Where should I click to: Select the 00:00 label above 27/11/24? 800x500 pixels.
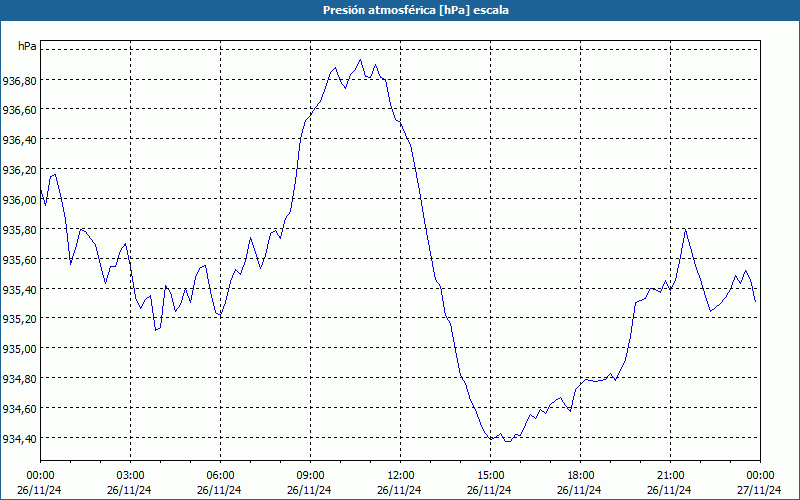coord(761,476)
